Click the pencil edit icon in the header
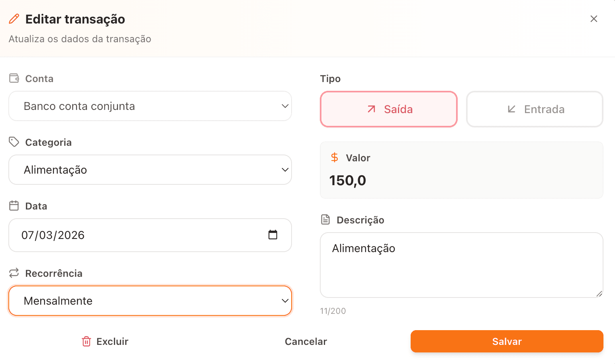The image size is (615, 364). pos(15,18)
